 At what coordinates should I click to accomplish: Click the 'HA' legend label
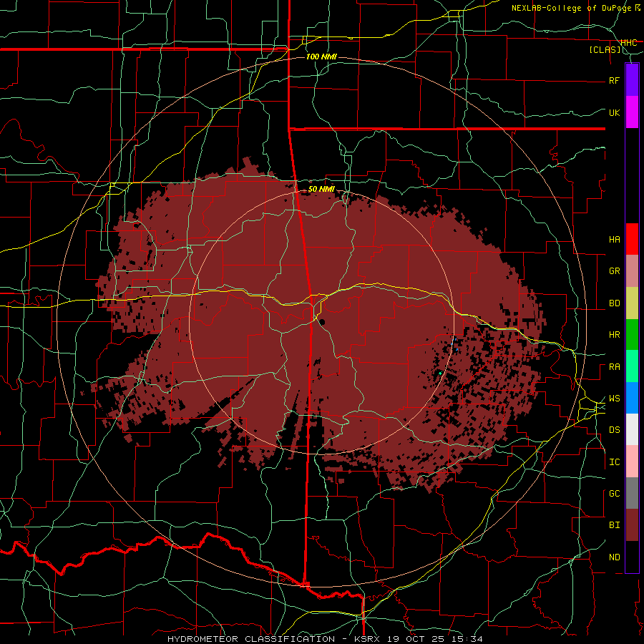click(x=614, y=240)
